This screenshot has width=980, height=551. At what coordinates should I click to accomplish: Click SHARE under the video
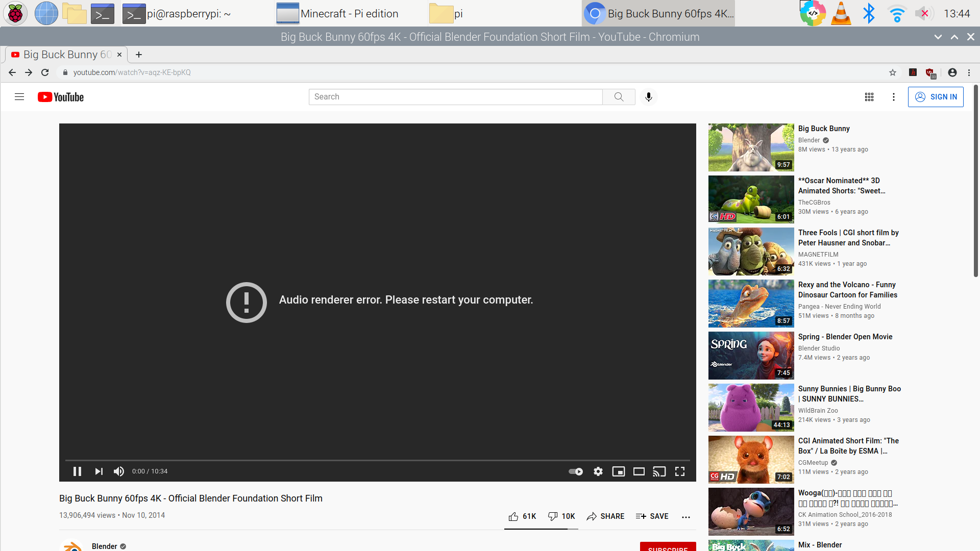click(605, 516)
